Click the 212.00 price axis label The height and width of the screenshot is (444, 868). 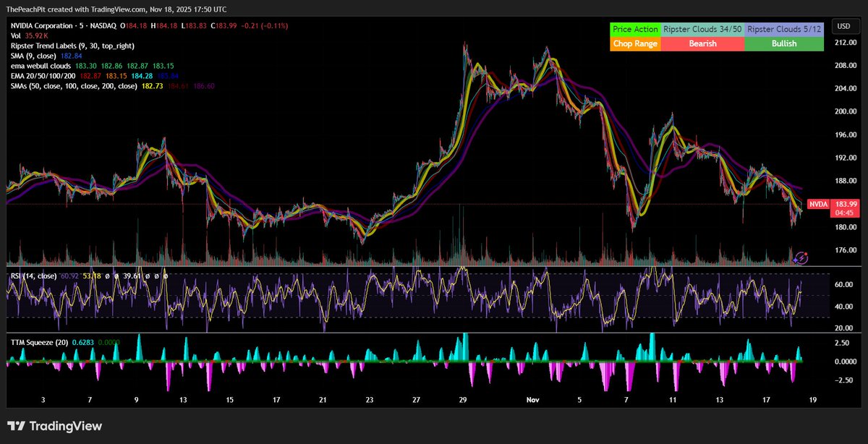pos(846,43)
